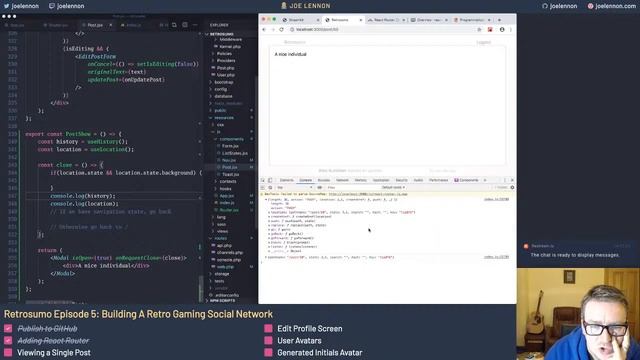Click the VS Code open changes icon

pyautogui.click(x=174, y=25)
